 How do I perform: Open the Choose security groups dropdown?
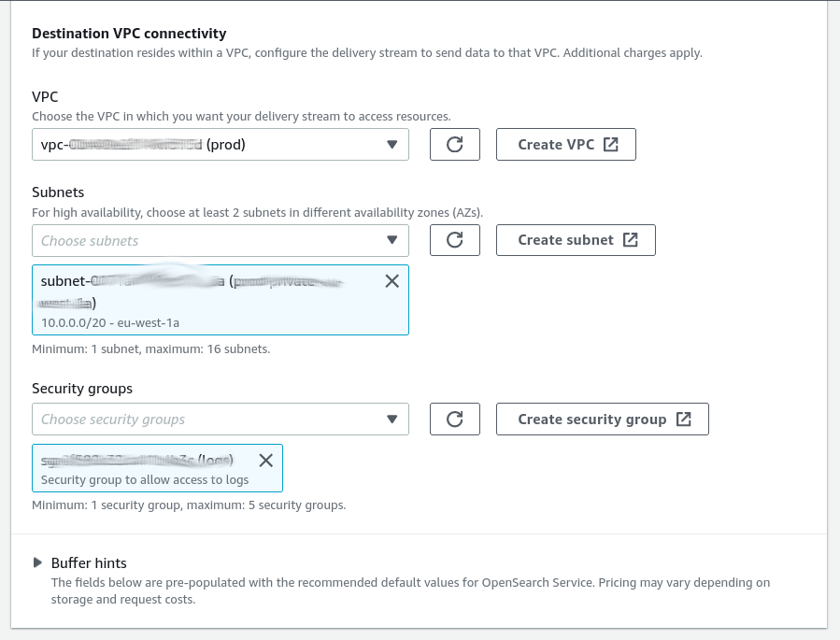(x=221, y=419)
